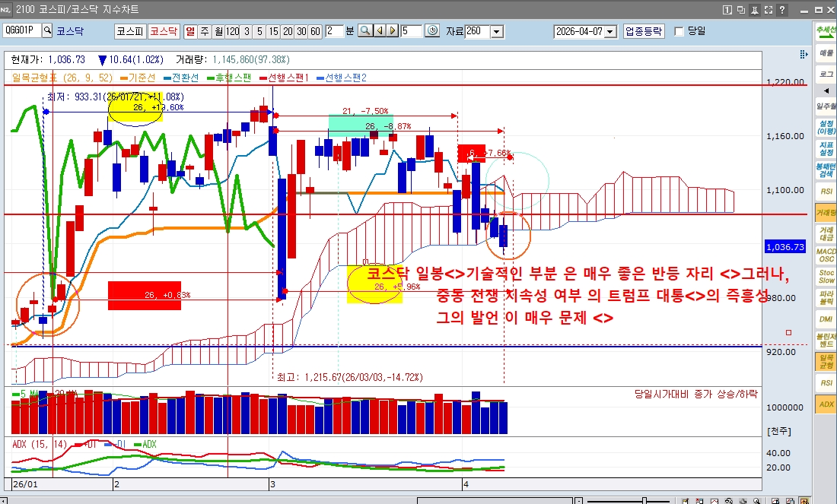Screen dimensions: 837x504
Task: Click the 자료 field showing 260
Action: (477, 31)
